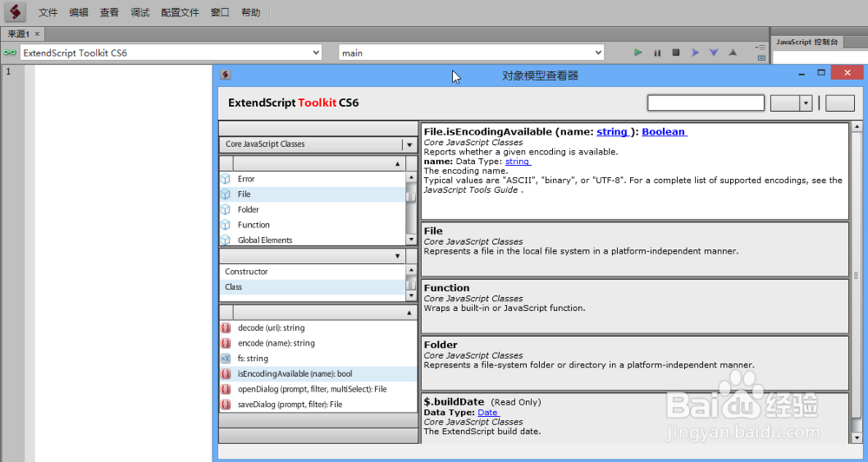Select Class in the types list
The width and height of the screenshot is (868, 462).
click(x=312, y=287)
